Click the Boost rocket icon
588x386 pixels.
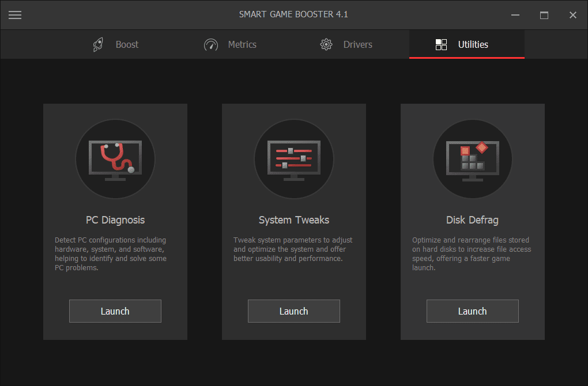point(98,44)
